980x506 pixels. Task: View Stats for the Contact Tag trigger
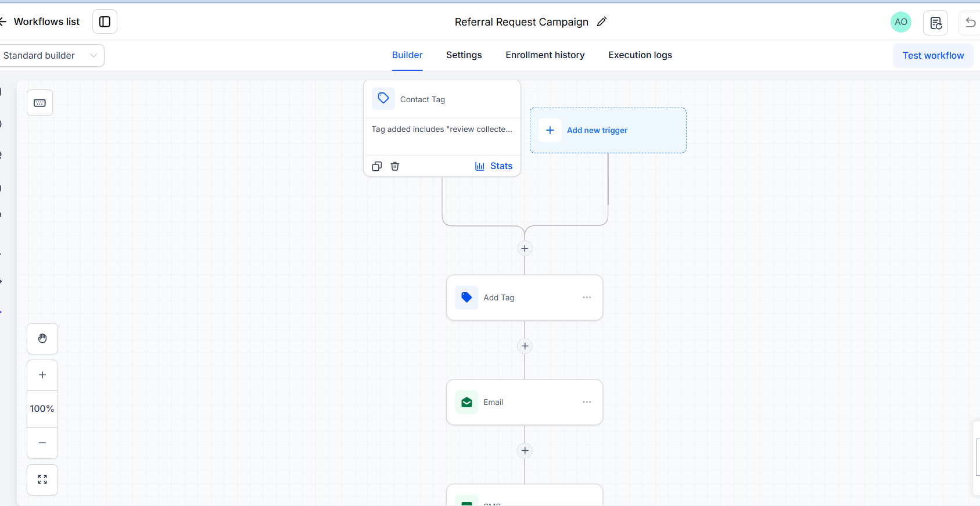(494, 166)
